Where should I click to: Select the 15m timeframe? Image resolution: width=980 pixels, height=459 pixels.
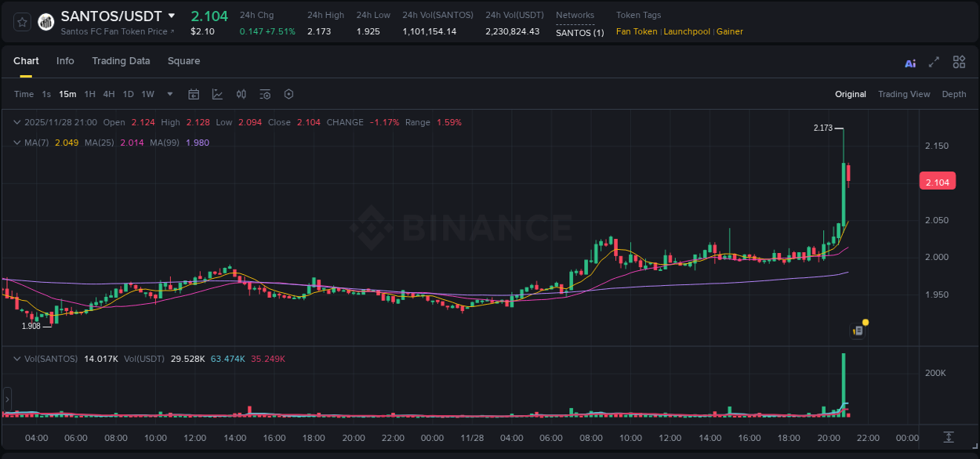pos(67,94)
